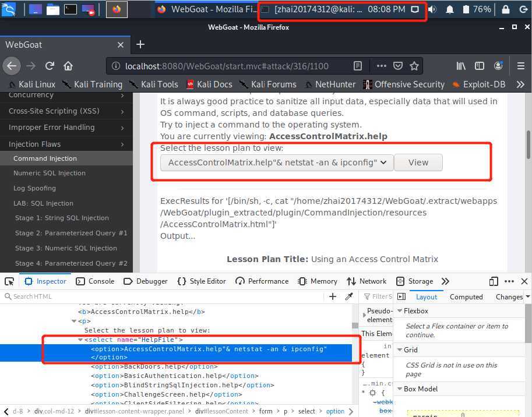Collapse the Box Model section
This screenshot has height=417, width=532.
(400, 389)
